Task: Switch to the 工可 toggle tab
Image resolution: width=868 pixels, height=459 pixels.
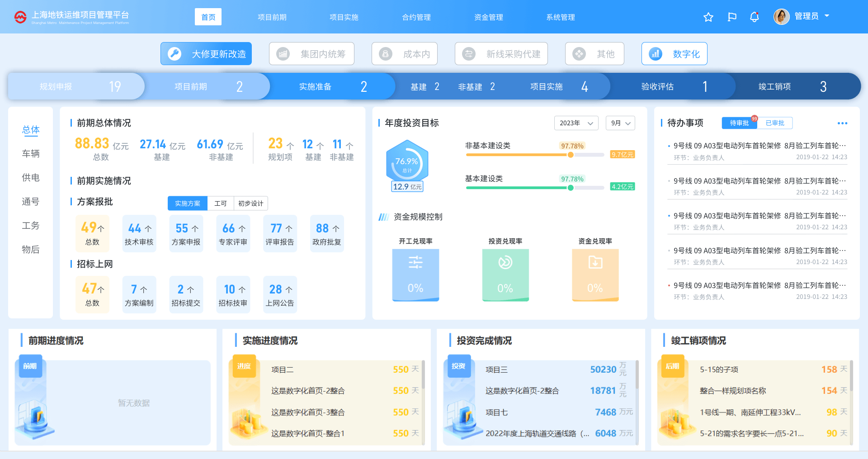Action: 221,203
